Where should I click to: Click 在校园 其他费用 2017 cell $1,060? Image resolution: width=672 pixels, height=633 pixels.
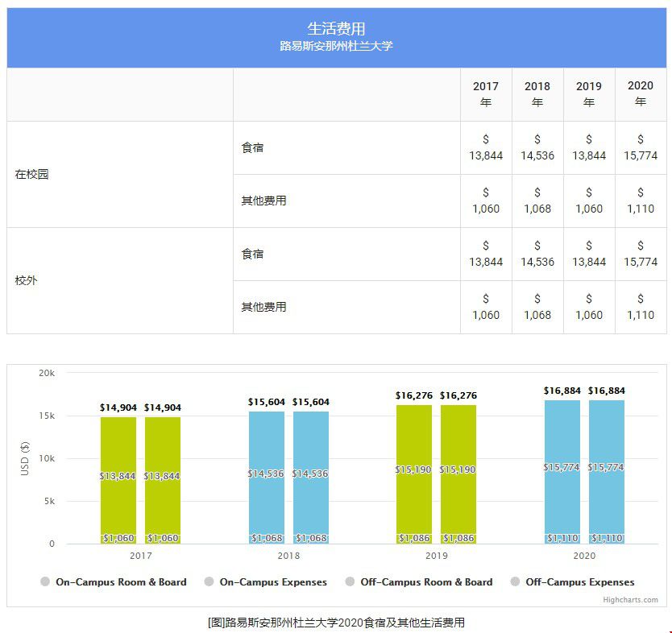[486, 201]
